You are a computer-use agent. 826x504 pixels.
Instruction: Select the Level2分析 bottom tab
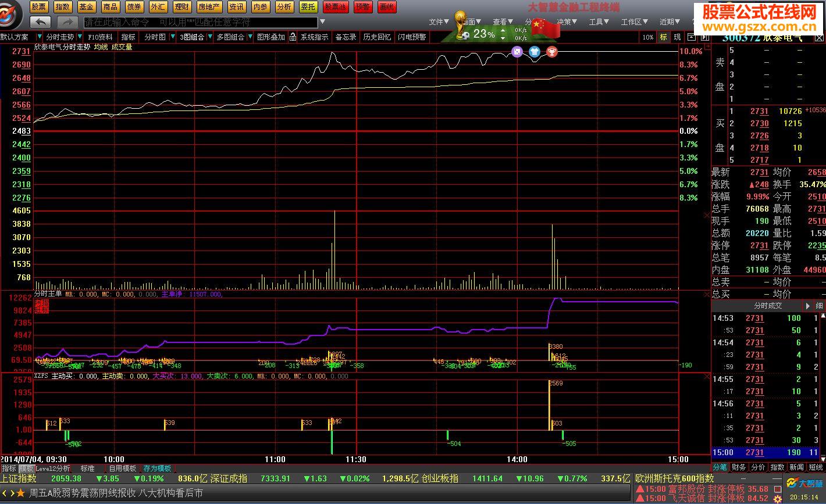(x=53, y=468)
